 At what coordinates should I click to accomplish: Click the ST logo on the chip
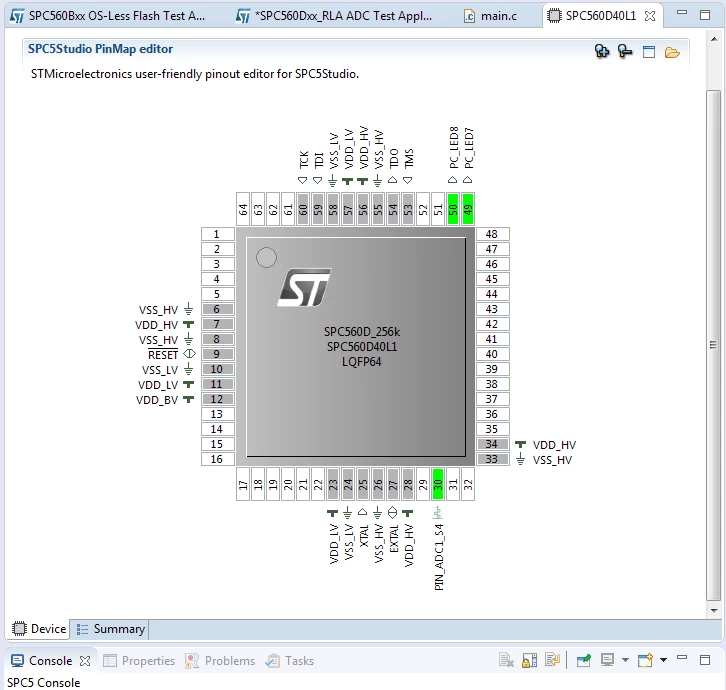coord(304,288)
